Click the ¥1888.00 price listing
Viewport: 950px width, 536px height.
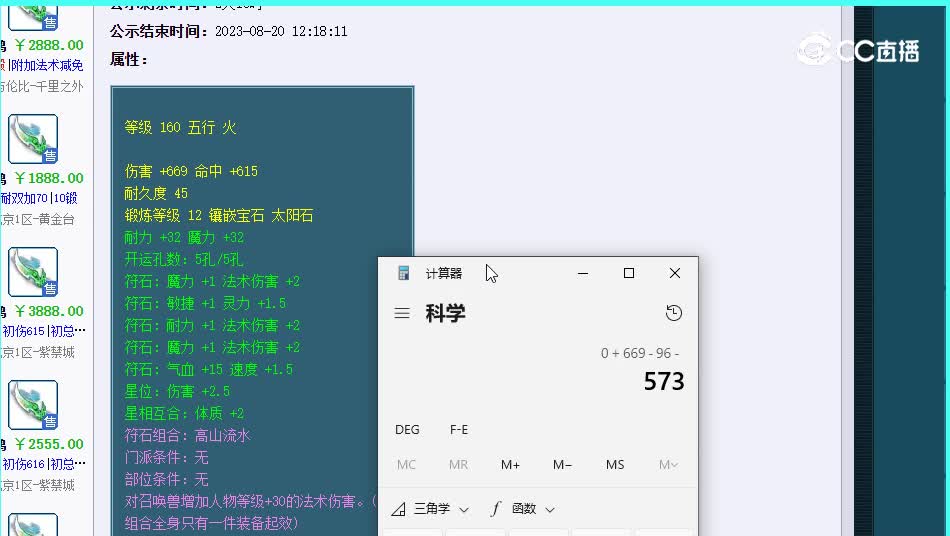(49, 178)
